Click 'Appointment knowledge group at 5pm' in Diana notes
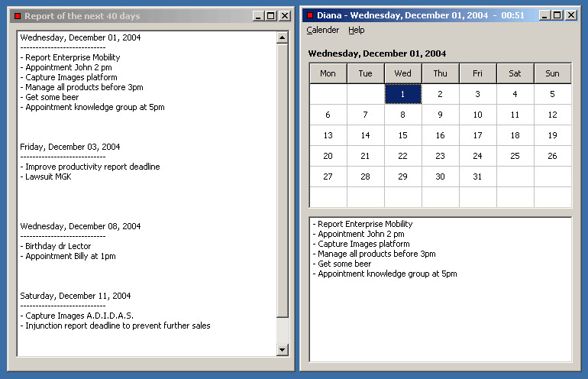The image size is (588, 379). (387, 274)
